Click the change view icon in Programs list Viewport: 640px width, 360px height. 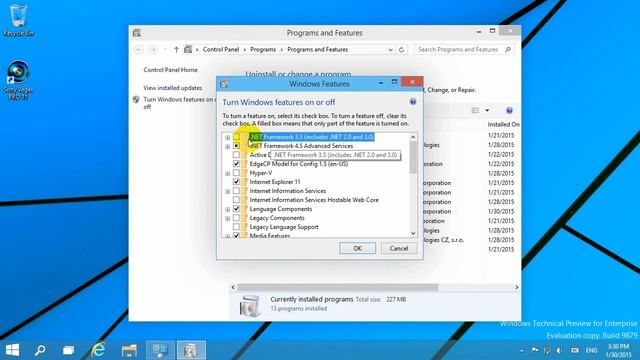(476, 111)
